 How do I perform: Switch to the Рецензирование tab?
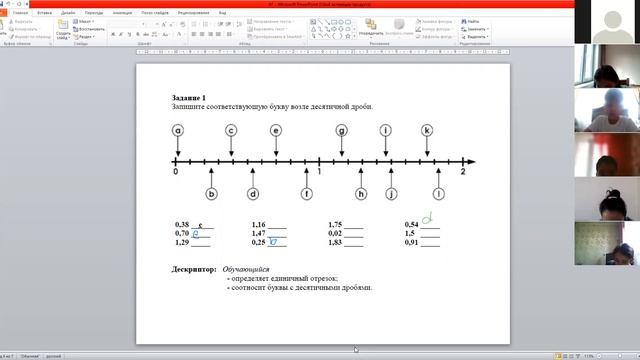tap(193, 13)
